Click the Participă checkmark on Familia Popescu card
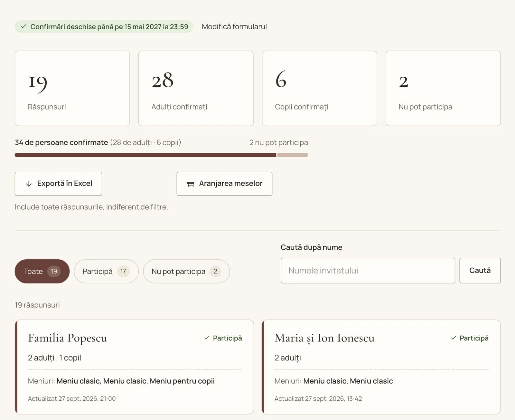515x420 pixels. tap(207, 338)
